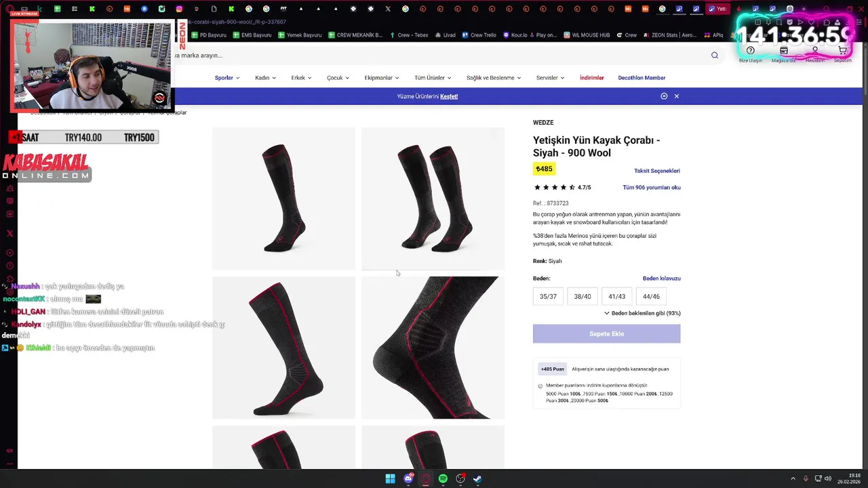Select size 38/40
868x488 pixels.
583,296
